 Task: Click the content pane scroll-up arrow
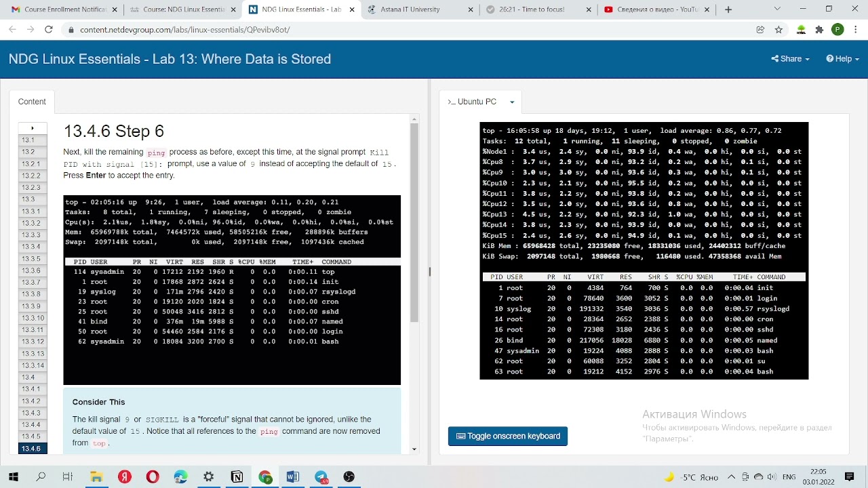(414, 119)
